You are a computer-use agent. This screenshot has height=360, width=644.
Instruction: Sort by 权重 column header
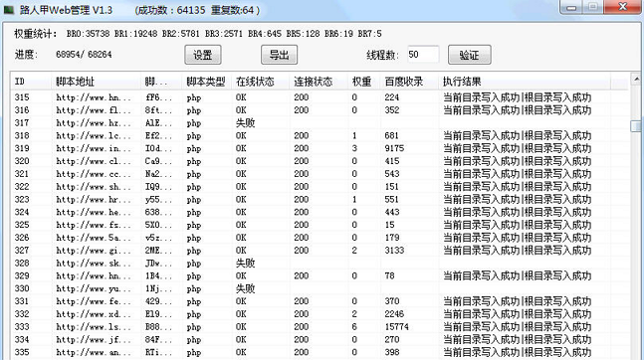click(364, 82)
